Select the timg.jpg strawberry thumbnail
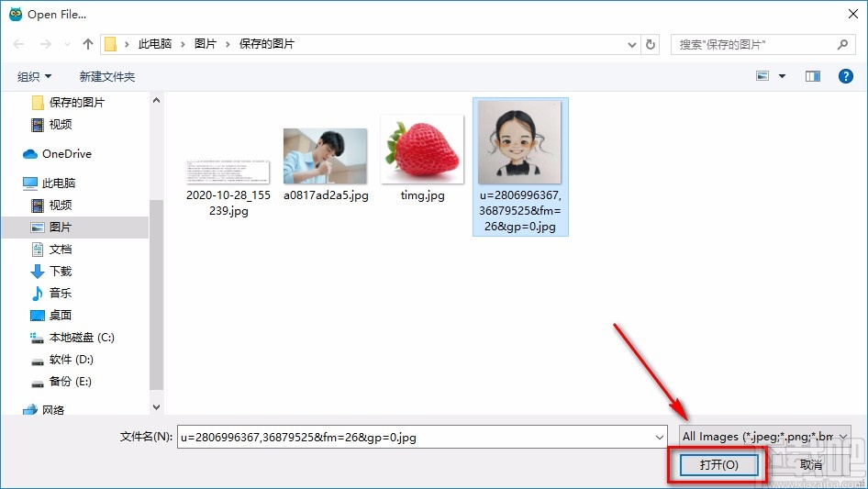This screenshot has height=489, width=868. pyautogui.click(x=422, y=149)
